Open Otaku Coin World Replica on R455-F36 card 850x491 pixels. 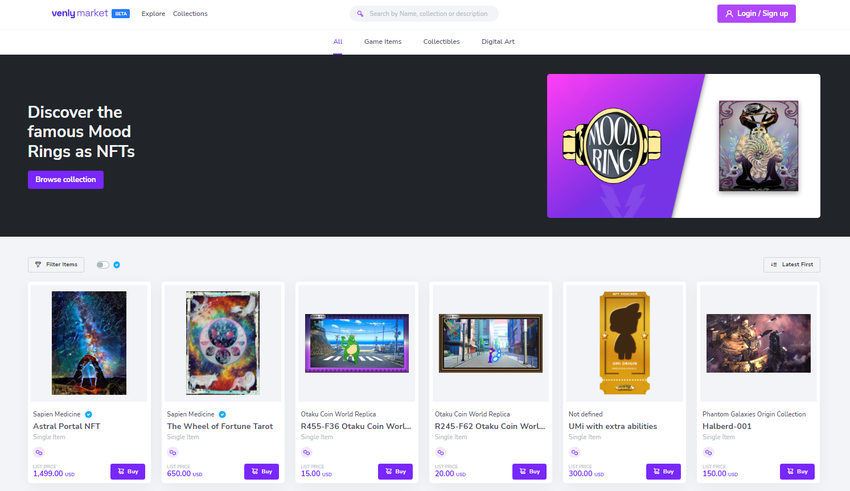coord(338,414)
